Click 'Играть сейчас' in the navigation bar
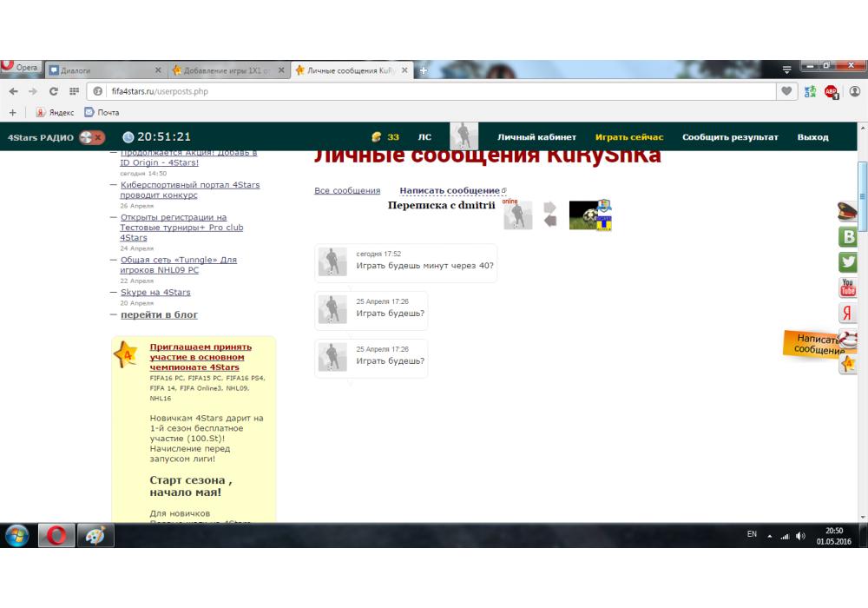The width and height of the screenshot is (868, 608). (629, 137)
